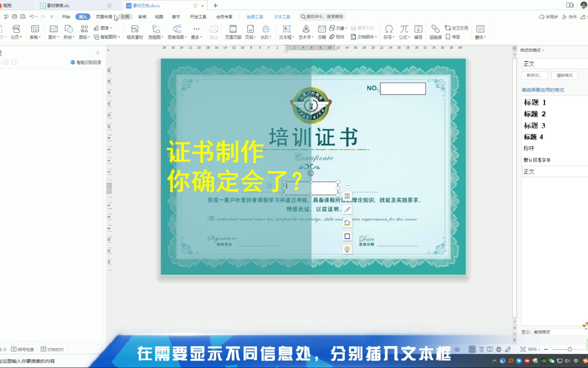The height and width of the screenshot is (368, 588).
Task: Insert a 符号 symbol
Action: (389, 32)
